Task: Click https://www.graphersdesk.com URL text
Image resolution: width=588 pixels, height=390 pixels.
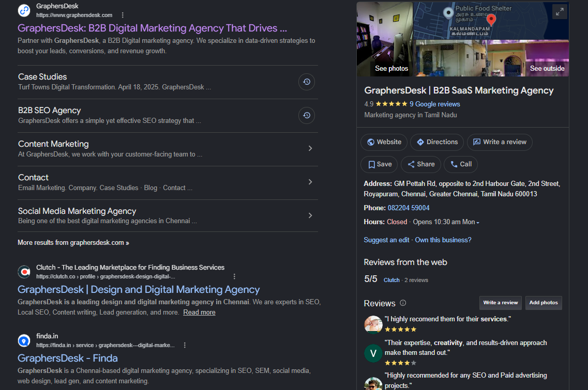Action: (74, 15)
